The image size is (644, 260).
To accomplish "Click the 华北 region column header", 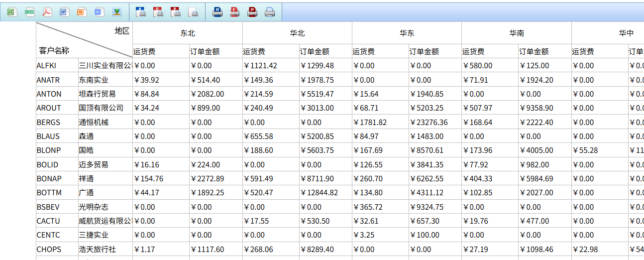I will point(297,33).
